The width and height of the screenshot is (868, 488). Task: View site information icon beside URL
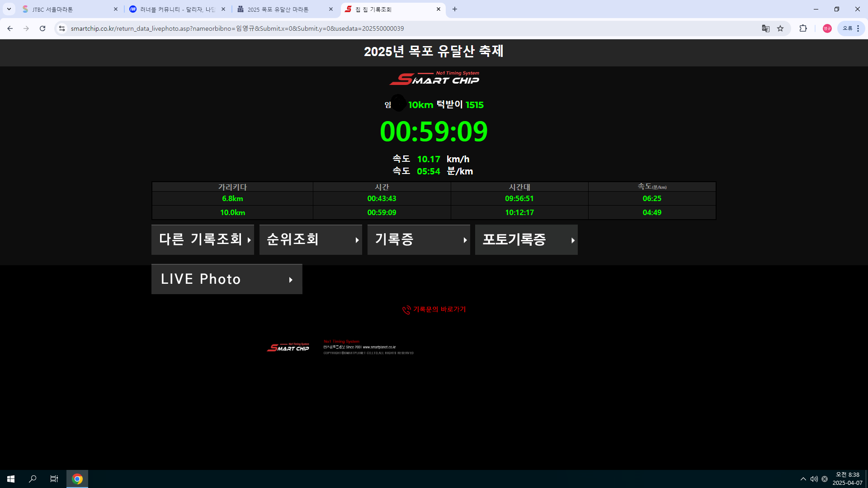[x=62, y=28]
